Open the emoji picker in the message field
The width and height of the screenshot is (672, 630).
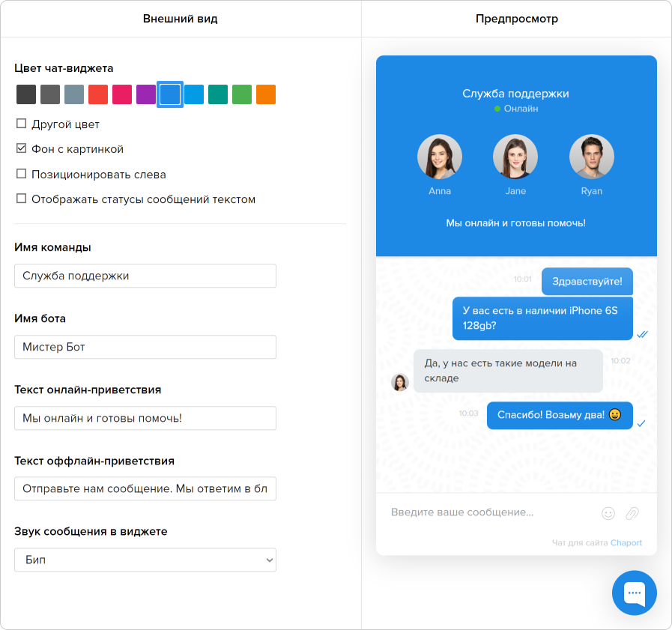(609, 512)
